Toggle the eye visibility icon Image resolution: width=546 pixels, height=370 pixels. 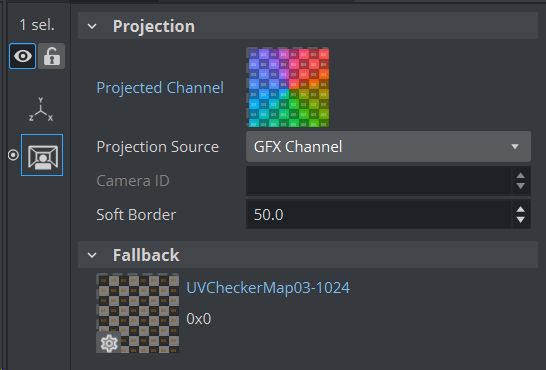[x=22, y=56]
